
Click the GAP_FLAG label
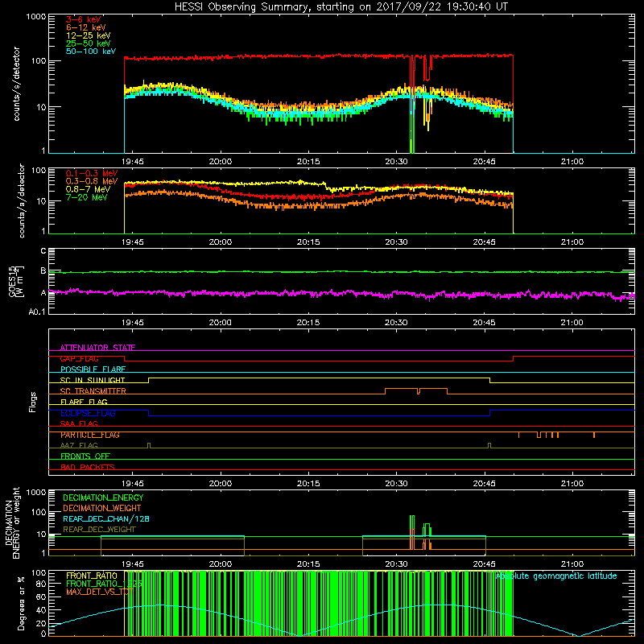(x=79, y=358)
